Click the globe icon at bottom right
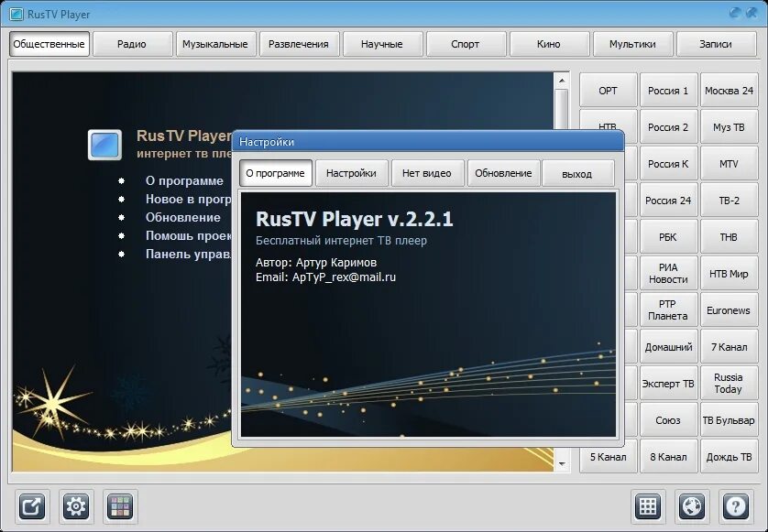 click(692, 506)
